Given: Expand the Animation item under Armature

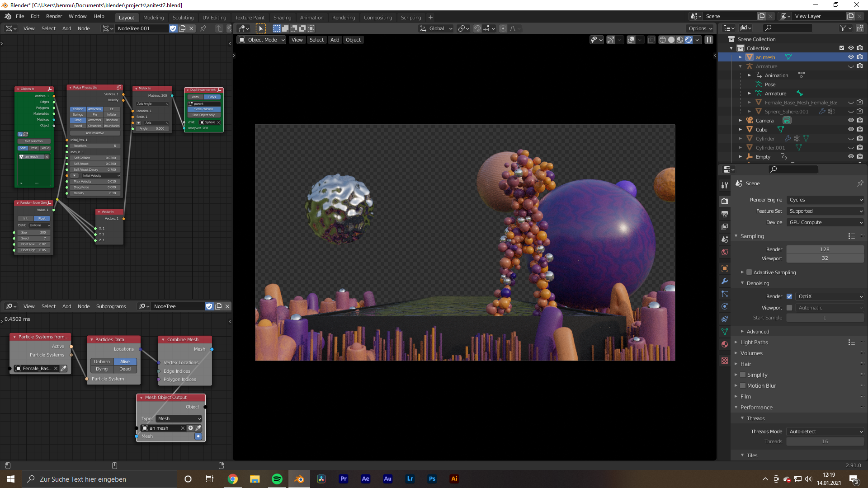Looking at the screenshot, I should tap(750, 75).
